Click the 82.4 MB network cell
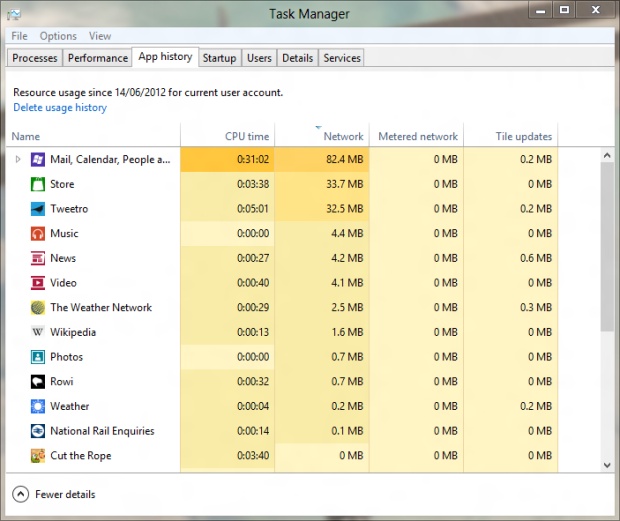The width and height of the screenshot is (620, 521). pos(322,159)
